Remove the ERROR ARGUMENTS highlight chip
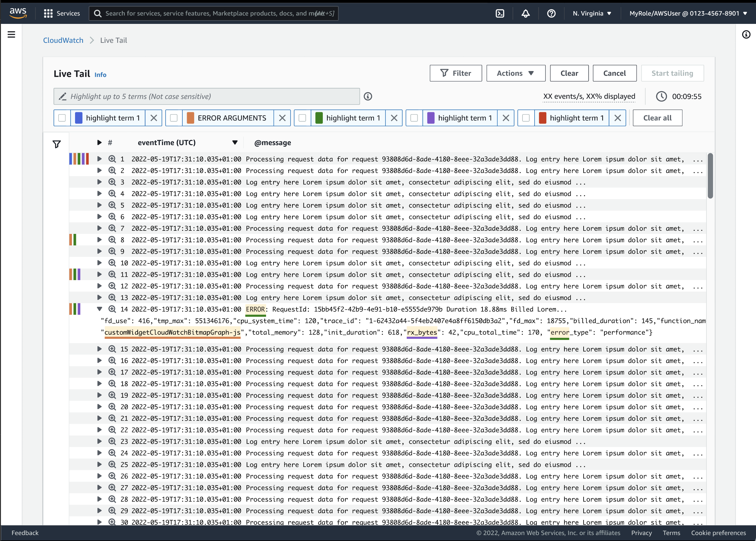This screenshot has width=756, height=541. (x=282, y=118)
